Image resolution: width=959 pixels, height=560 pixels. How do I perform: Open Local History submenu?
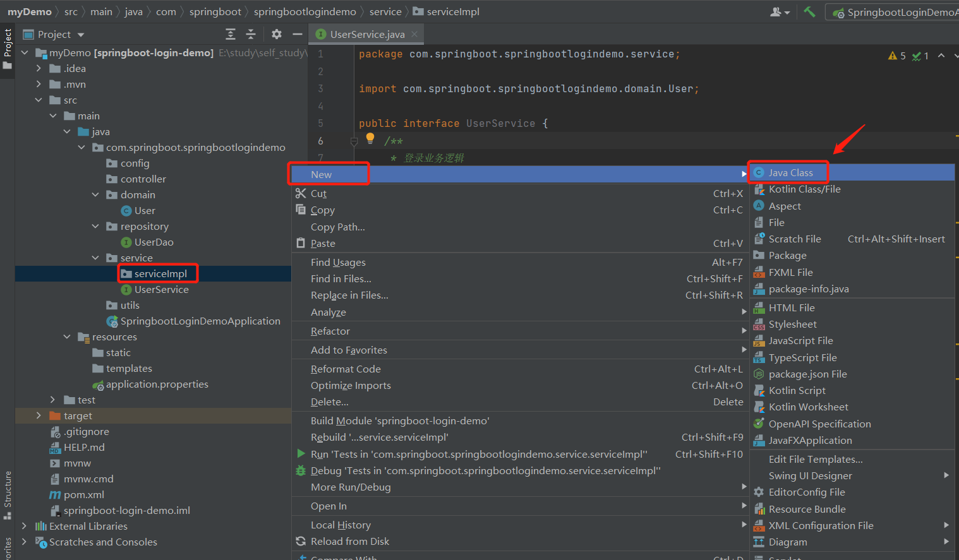[x=520, y=525]
